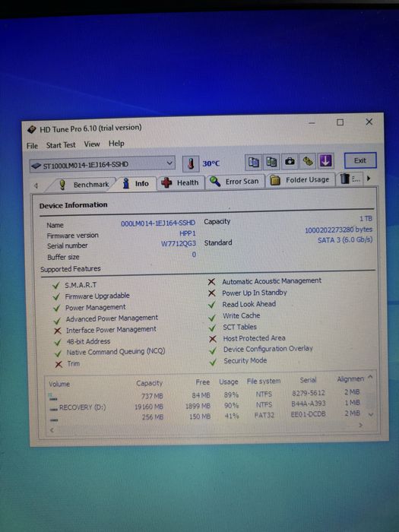
Task: Open the drive selection dropdown
Action: click(x=103, y=165)
